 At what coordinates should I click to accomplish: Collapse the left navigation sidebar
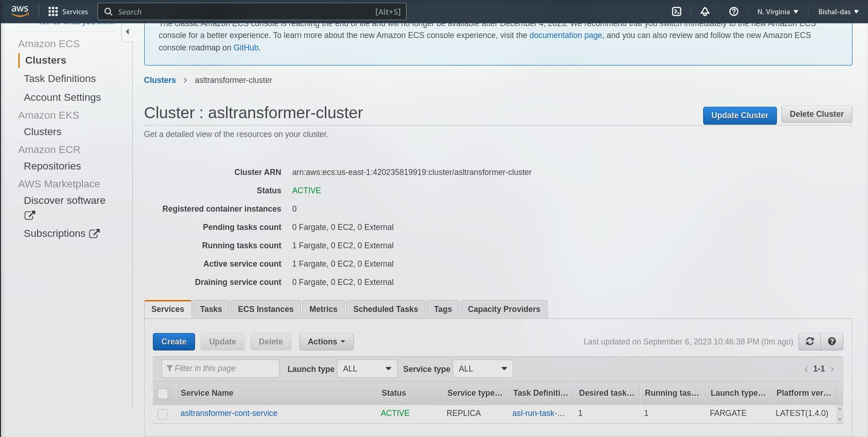tap(127, 32)
